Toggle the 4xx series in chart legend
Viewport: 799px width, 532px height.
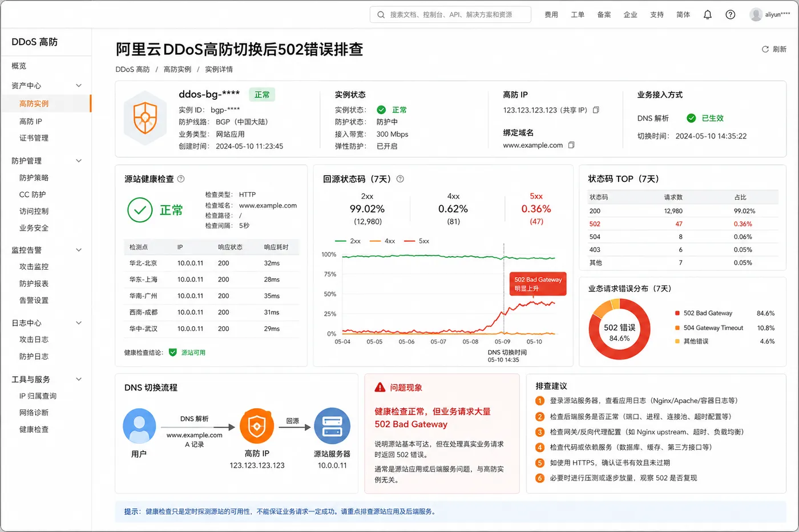pos(382,241)
